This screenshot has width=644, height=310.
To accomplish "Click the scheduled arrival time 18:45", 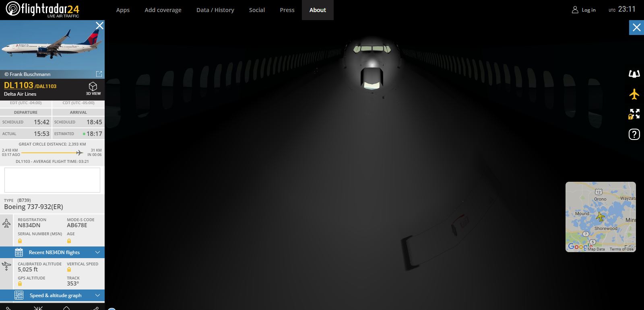I will [94, 122].
